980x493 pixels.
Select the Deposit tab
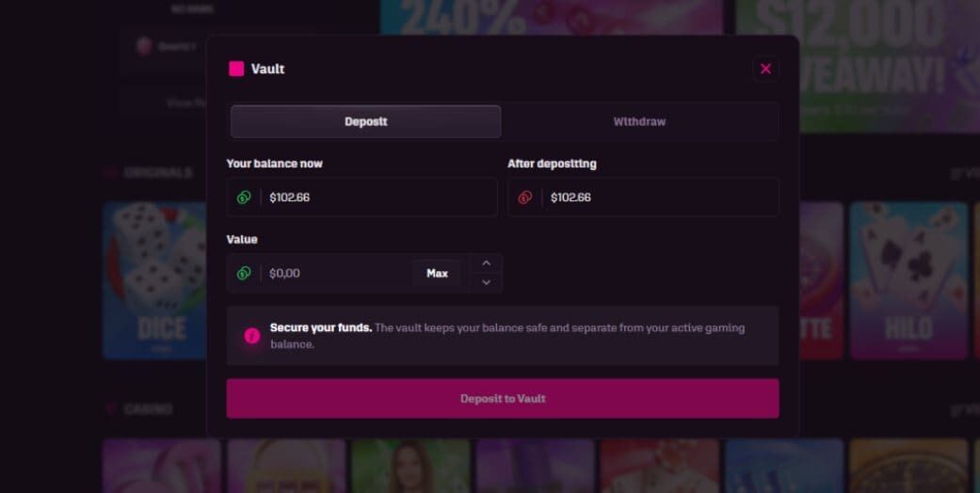[x=365, y=121]
